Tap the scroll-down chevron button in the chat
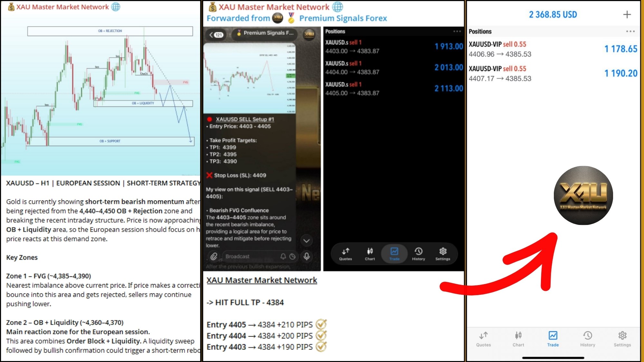This screenshot has height=362, width=644. [x=307, y=240]
